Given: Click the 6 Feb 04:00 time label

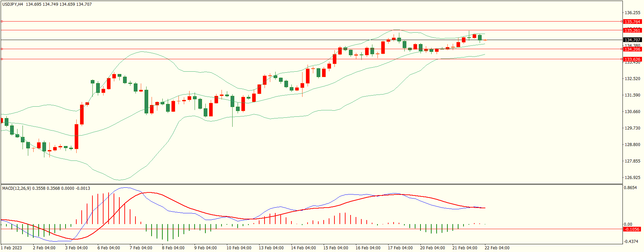Looking at the screenshot, I should [109, 248].
